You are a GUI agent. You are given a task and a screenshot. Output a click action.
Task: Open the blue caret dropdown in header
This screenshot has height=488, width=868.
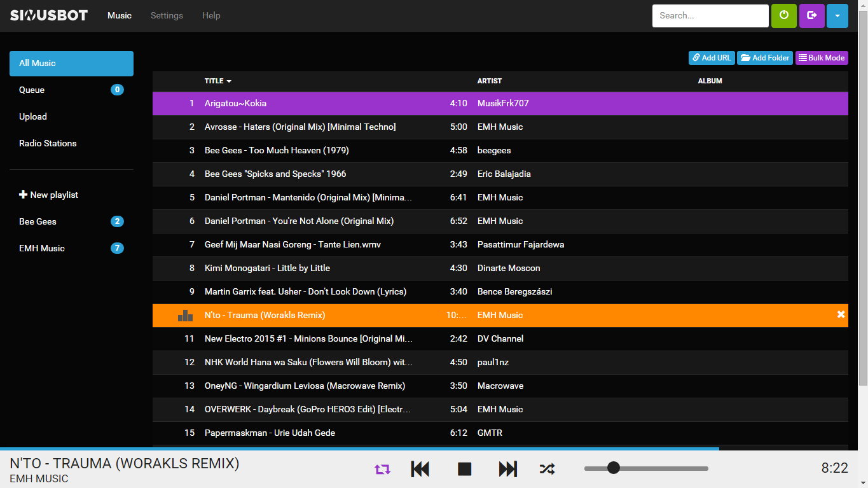point(837,15)
